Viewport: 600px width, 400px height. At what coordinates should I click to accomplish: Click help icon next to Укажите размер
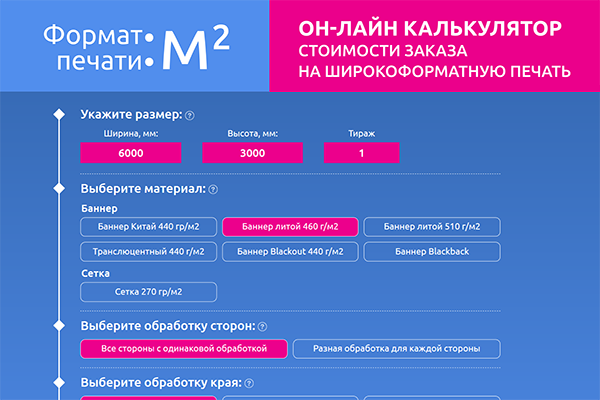[190, 115]
